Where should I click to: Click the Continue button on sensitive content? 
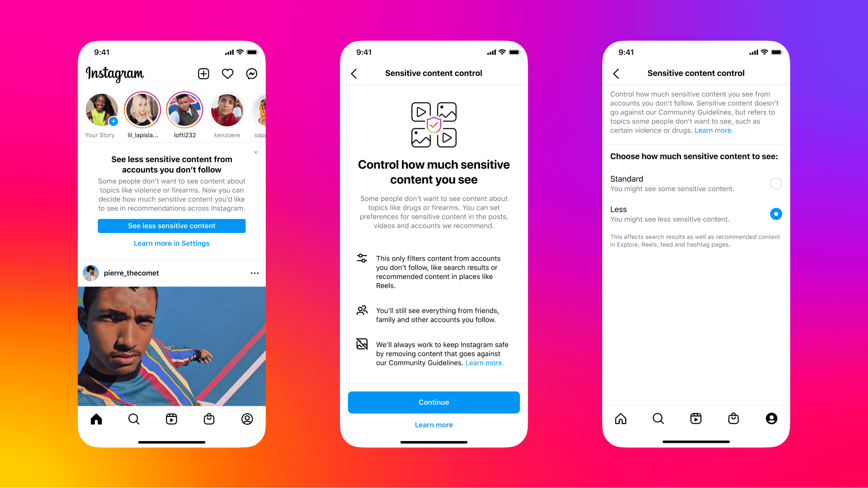pyautogui.click(x=434, y=402)
